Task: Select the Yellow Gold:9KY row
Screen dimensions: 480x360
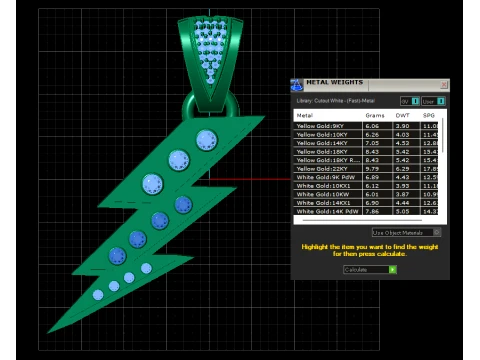Action: click(366, 126)
